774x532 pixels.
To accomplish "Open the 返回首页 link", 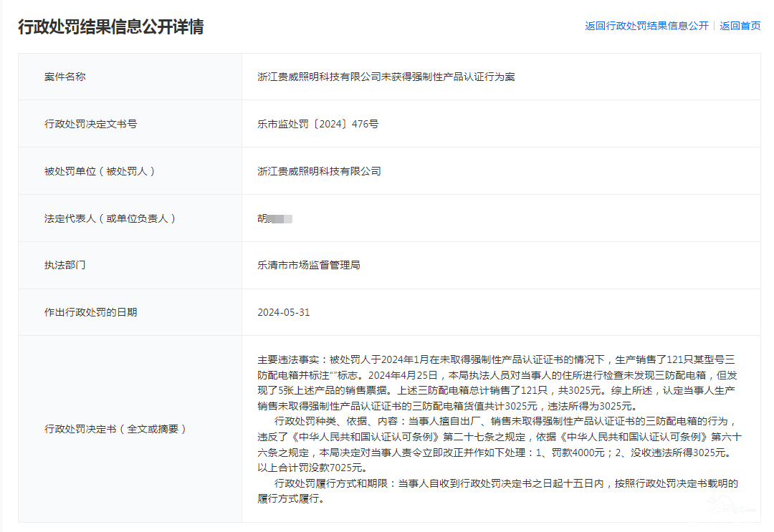I will [740, 26].
